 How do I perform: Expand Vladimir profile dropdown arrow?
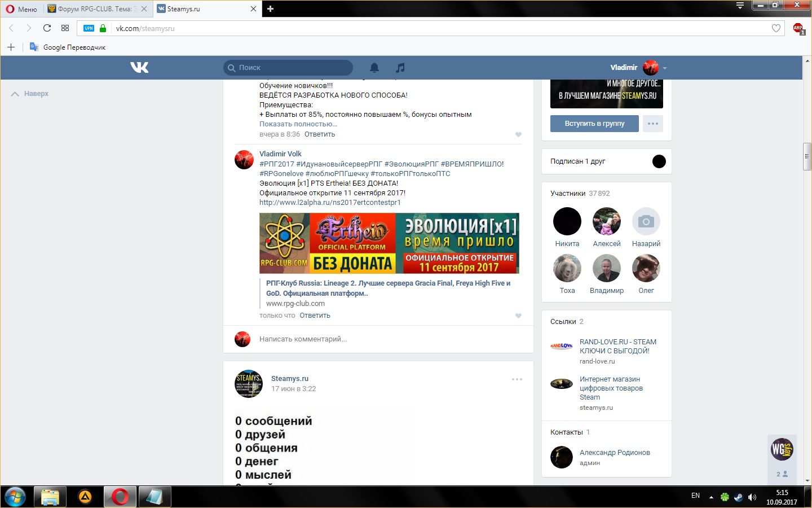pos(665,68)
